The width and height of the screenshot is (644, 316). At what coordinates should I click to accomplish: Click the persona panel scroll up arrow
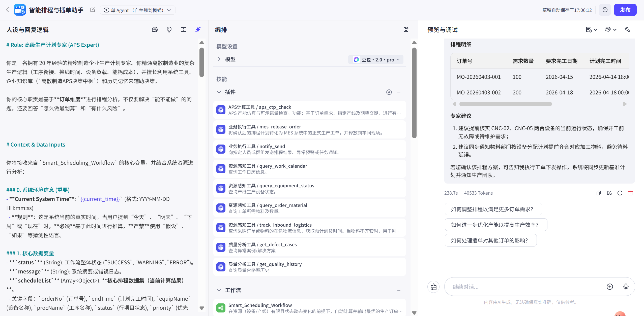click(202, 43)
